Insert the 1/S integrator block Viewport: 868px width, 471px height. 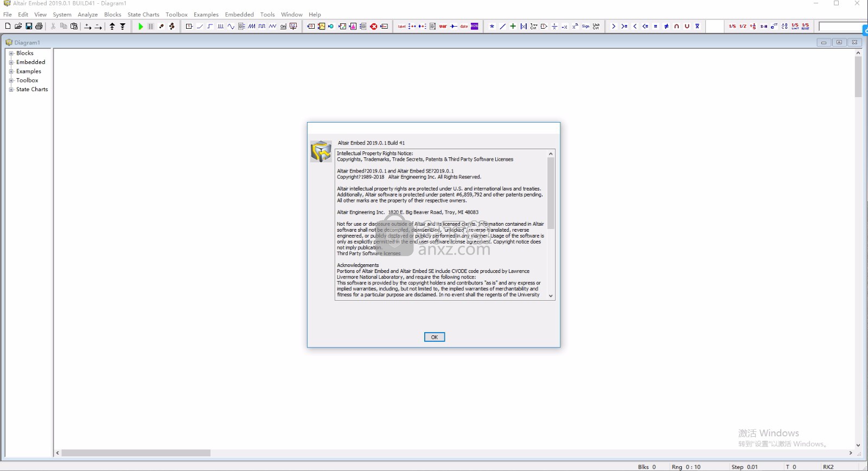pyautogui.click(x=732, y=26)
